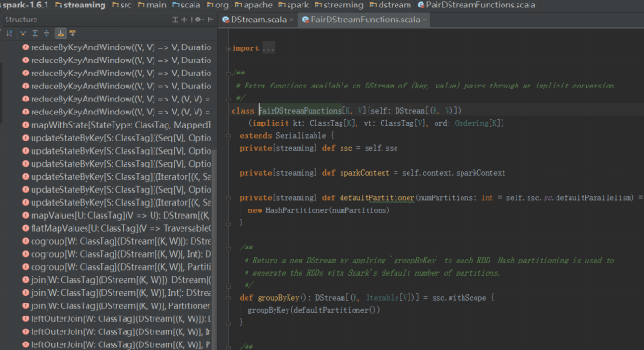Click the defaultPartitioner method name in code

pyautogui.click(x=377, y=198)
